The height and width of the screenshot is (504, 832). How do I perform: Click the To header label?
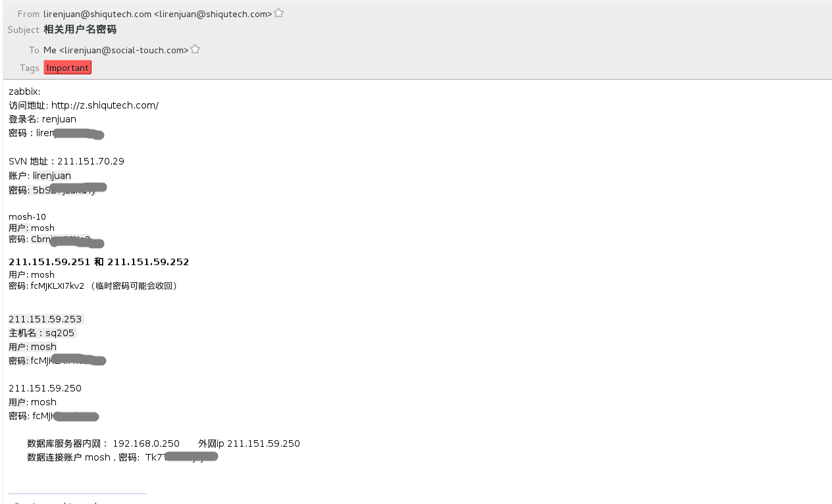click(x=34, y=50)
